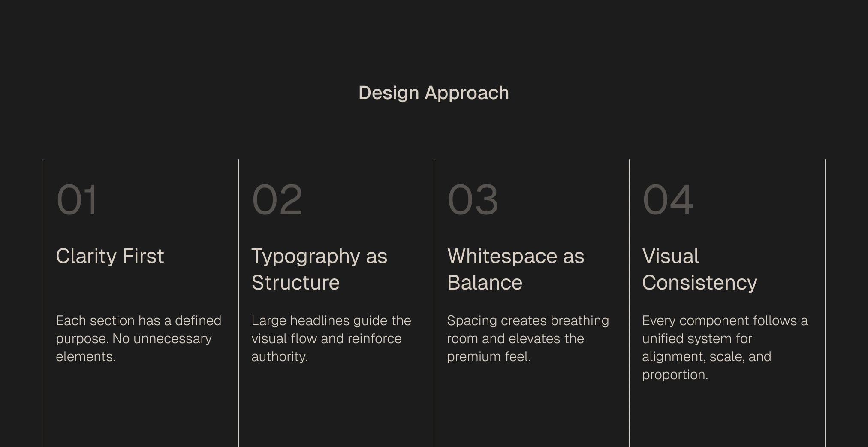868x447 pixels.
Task: Click the paragraph starting 'Every component follows'
Action: click(x=725, y=347)
